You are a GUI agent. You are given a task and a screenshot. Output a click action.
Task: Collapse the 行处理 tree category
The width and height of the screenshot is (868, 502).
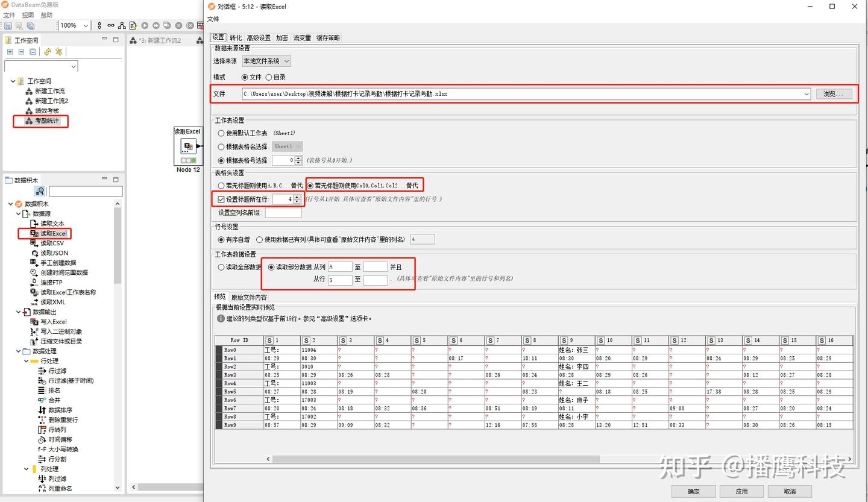coord(27,361)
